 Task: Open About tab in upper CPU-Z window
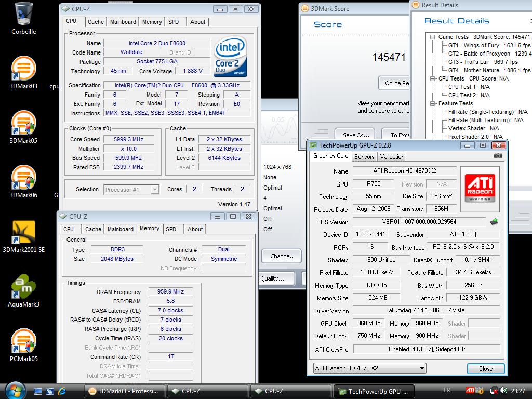coord(197,22)
